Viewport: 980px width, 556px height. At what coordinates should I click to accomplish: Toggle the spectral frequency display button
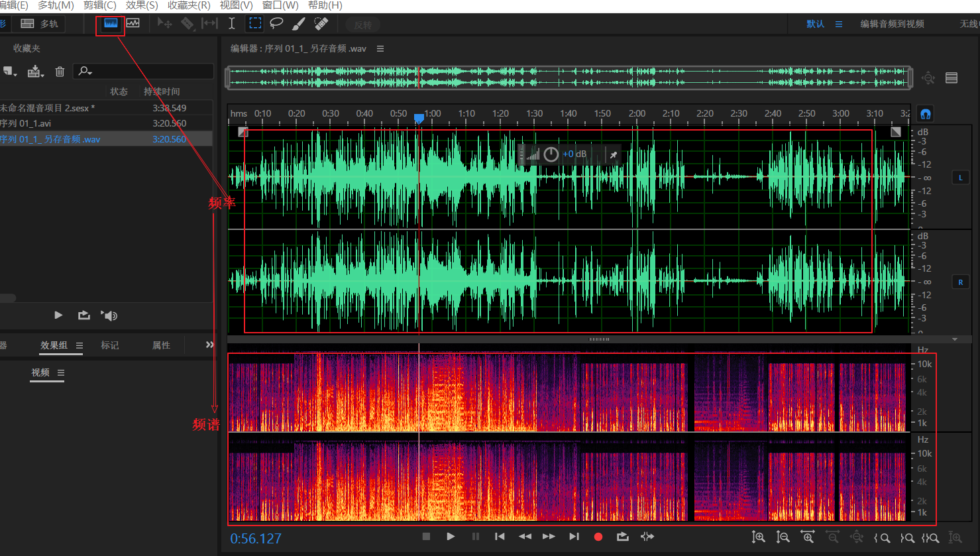(111, 24)
